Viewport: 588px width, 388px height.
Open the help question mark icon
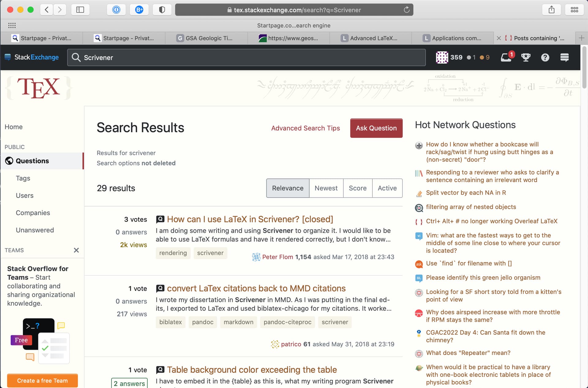(x=545, y=57)
